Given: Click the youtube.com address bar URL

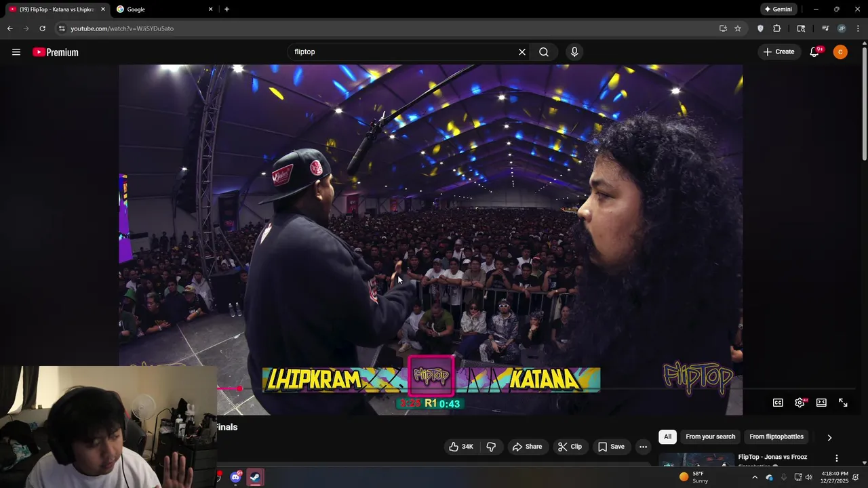Looking at the screenshot, I should [x=122, y=28].
